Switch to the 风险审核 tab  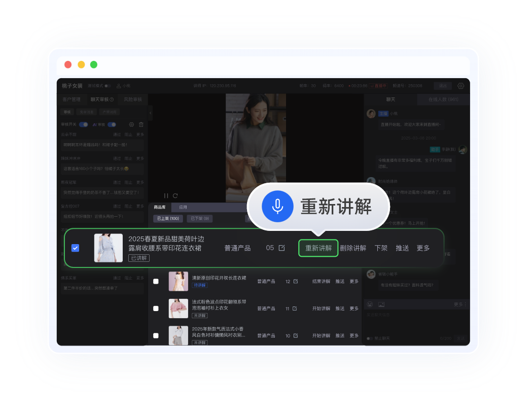click(x=133, y=99)
